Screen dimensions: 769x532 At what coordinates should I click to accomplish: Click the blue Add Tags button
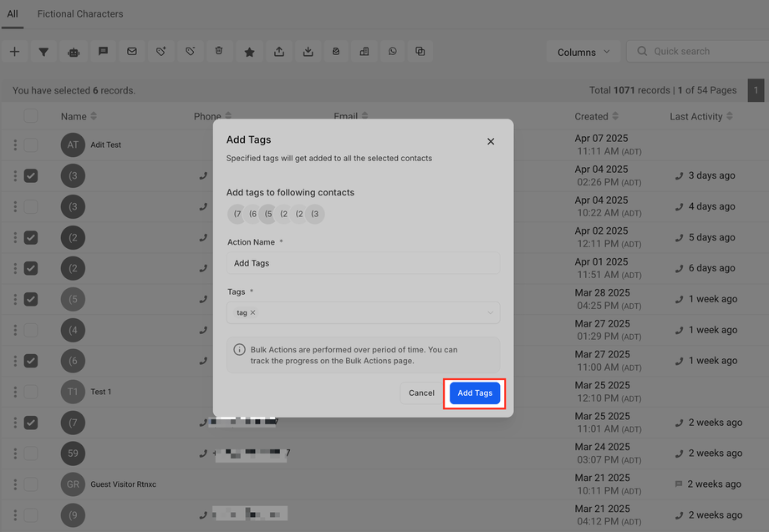coord(475,393)
